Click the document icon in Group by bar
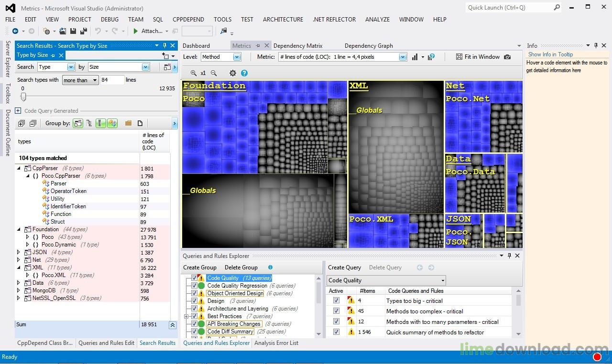 pos(140,123)
